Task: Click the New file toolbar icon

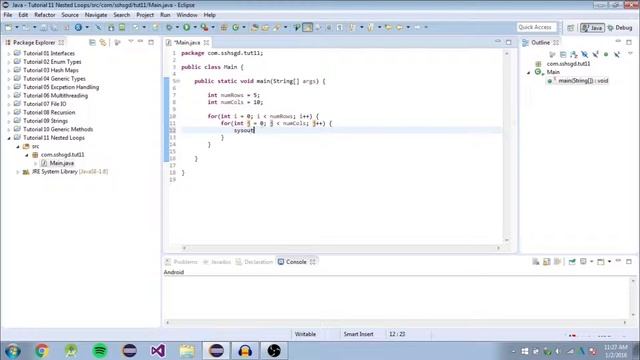Action: 8,27
